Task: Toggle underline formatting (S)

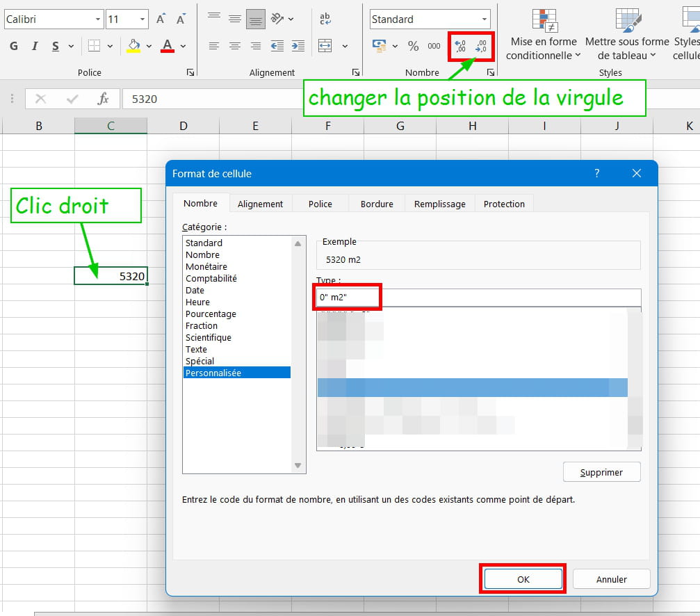Action: point(55,47)
